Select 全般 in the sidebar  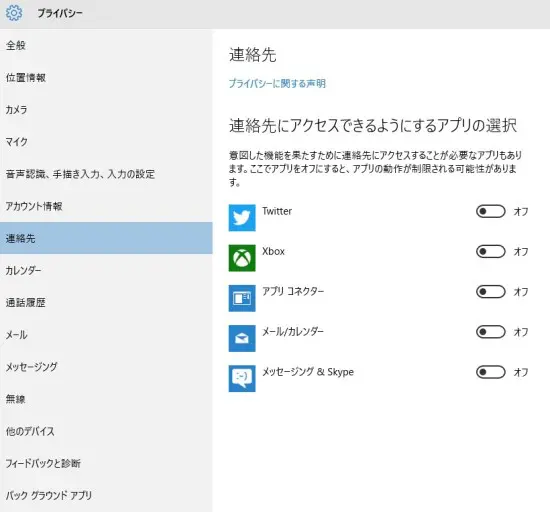pos(106,45)
